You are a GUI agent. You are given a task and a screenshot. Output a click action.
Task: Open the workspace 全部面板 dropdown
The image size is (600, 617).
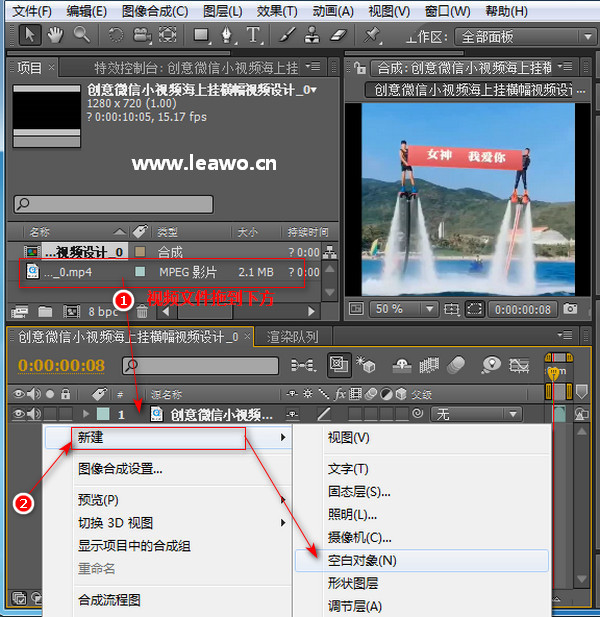(525, 37)
